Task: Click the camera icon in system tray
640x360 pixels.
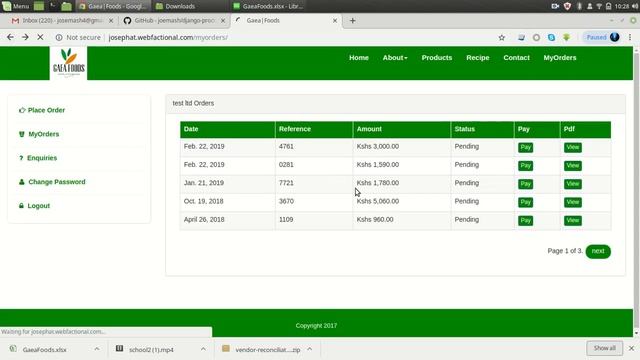Action: point(555,6)
